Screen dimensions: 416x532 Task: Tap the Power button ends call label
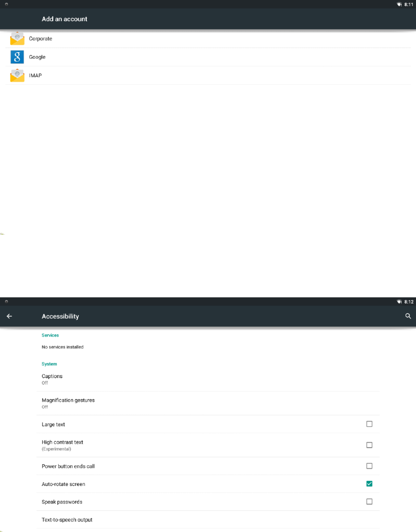(68, 466)
